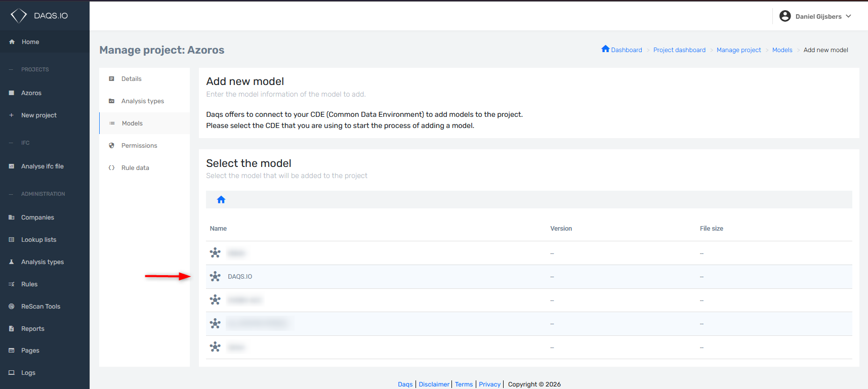Viewport: 868px width, 389px height.
Task: Click the Companies building icon
Action: pyautogui.click(x=12, y=218)
